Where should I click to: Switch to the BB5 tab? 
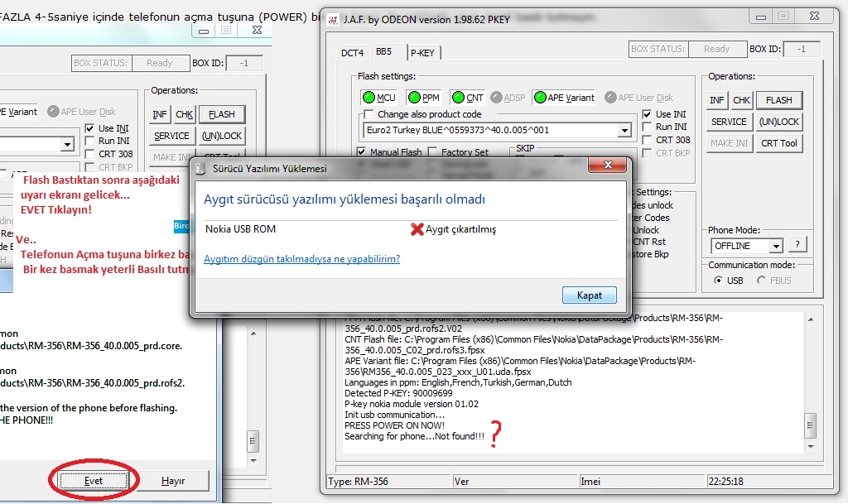point(384,52)
